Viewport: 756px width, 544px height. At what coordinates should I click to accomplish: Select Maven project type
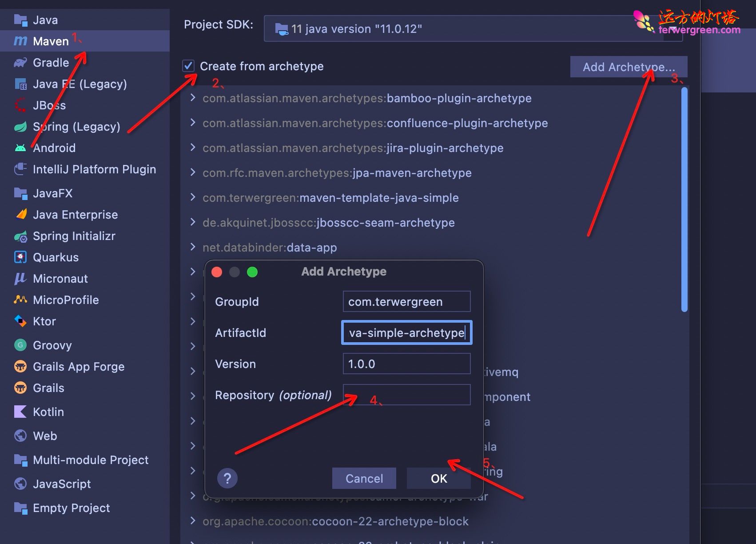click(x=84, y=41)
